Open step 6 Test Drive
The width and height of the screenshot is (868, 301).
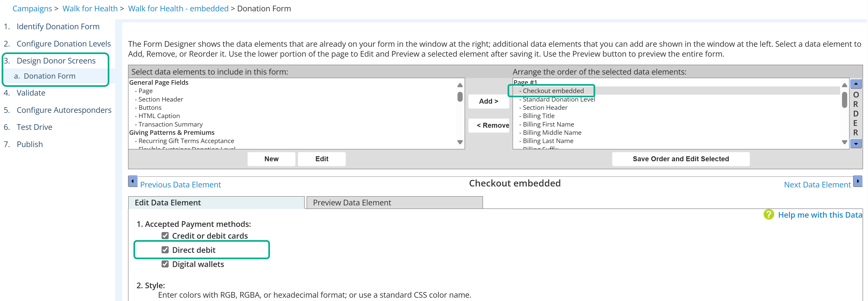(34, 127)
